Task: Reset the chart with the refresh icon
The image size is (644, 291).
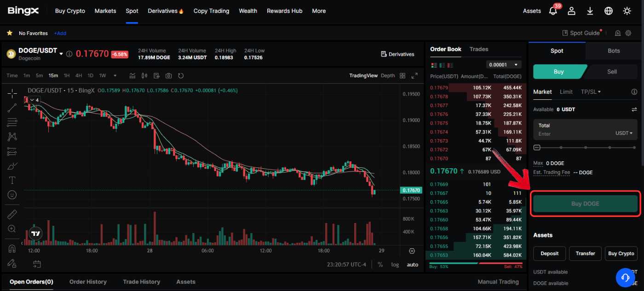Action: pos(181,75)
